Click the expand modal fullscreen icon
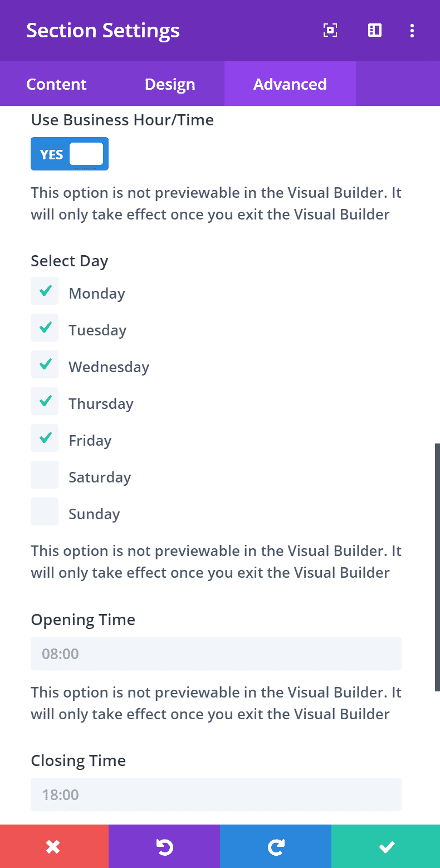This screenshot has width=440, height=868. 330,30
